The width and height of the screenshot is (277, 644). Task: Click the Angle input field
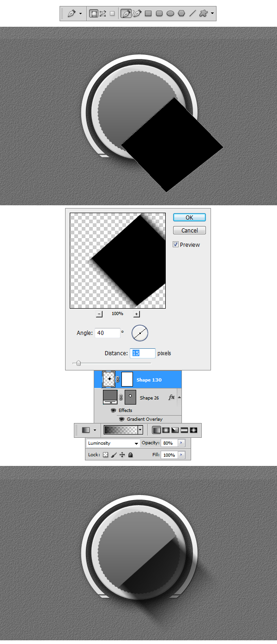pyautogui.click(x=107, y=333)
